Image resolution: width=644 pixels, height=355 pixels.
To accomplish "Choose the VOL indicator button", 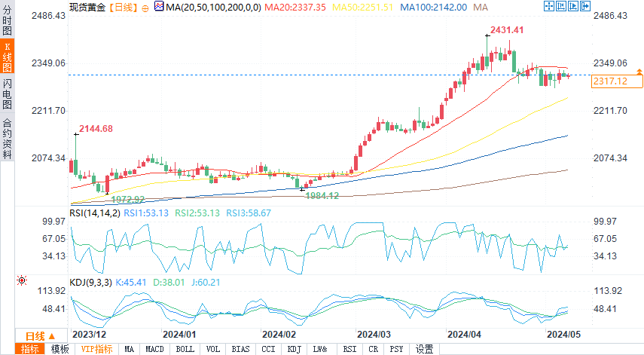I will click(212, 349).
